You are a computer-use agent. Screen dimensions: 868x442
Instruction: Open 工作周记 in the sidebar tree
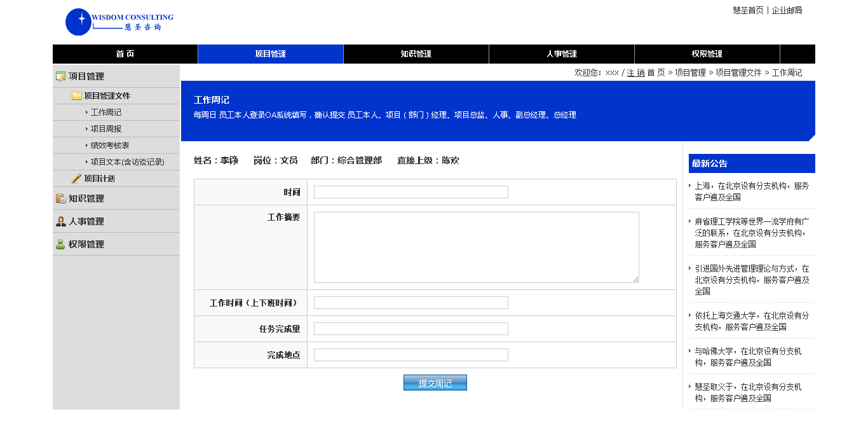105,113
